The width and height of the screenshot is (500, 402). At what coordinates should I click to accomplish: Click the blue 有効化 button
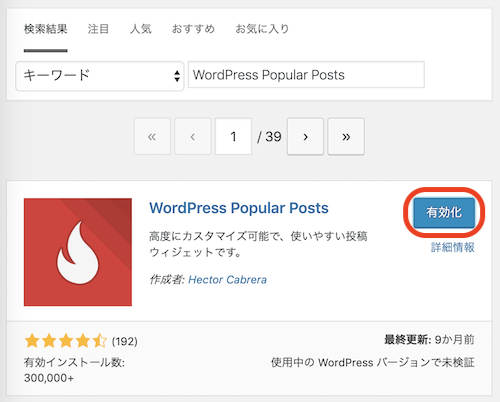tap(444, 213)
